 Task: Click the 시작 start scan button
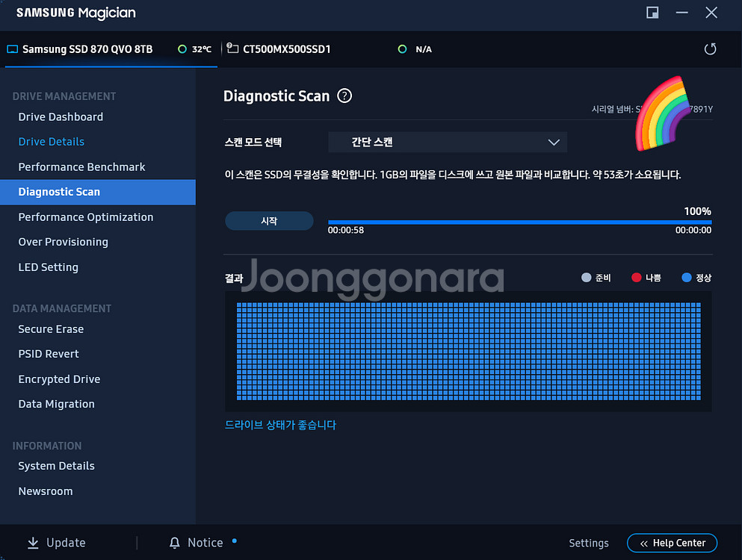[269, 221]
